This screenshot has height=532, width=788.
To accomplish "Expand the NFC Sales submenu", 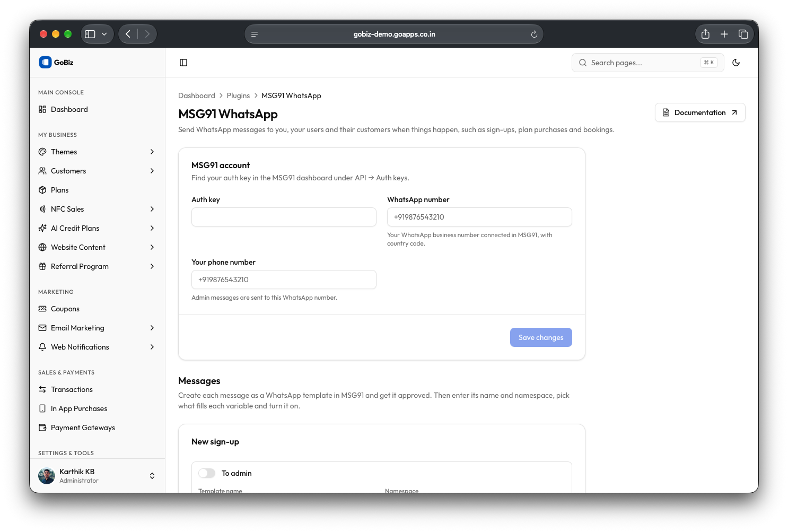I will (x=152, y=209).
